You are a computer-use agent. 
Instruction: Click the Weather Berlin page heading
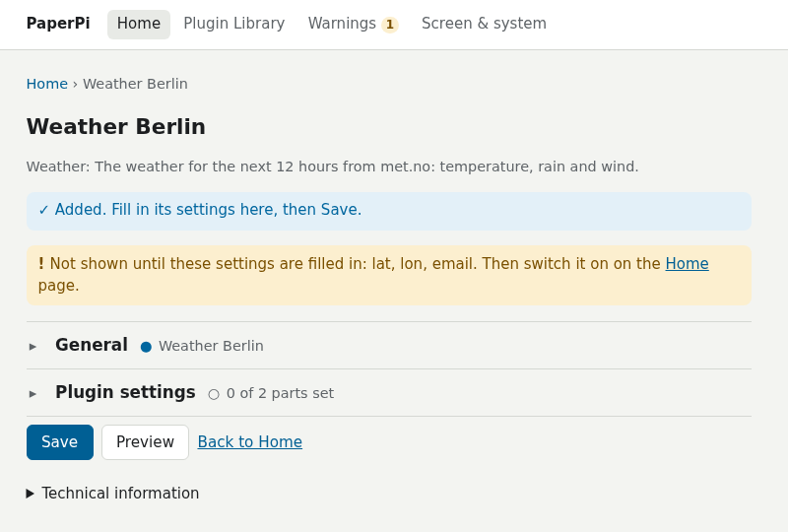pos(116,127)
